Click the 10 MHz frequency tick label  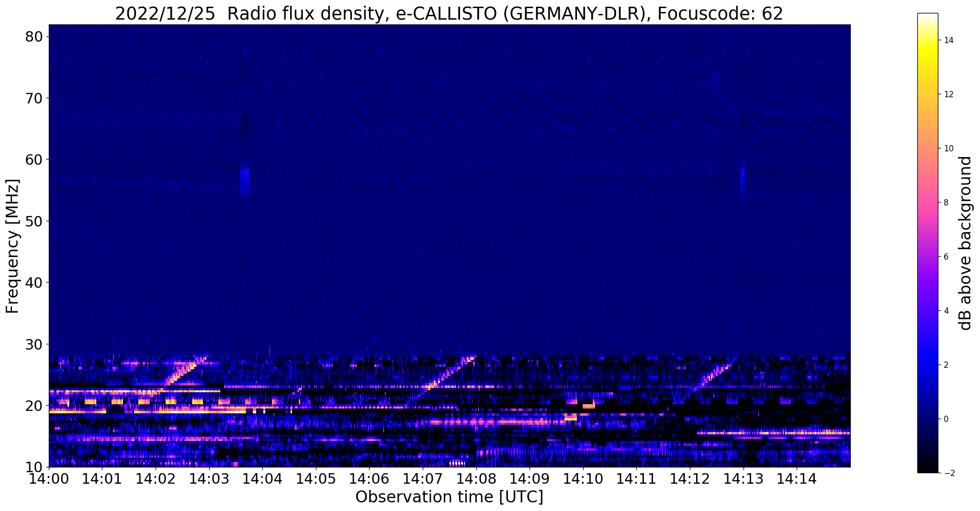click(x=34, y=467)
